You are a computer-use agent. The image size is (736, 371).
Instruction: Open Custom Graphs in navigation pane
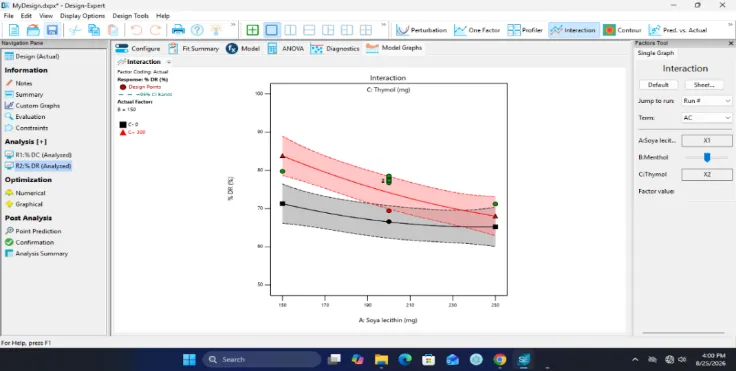(32, 106)
